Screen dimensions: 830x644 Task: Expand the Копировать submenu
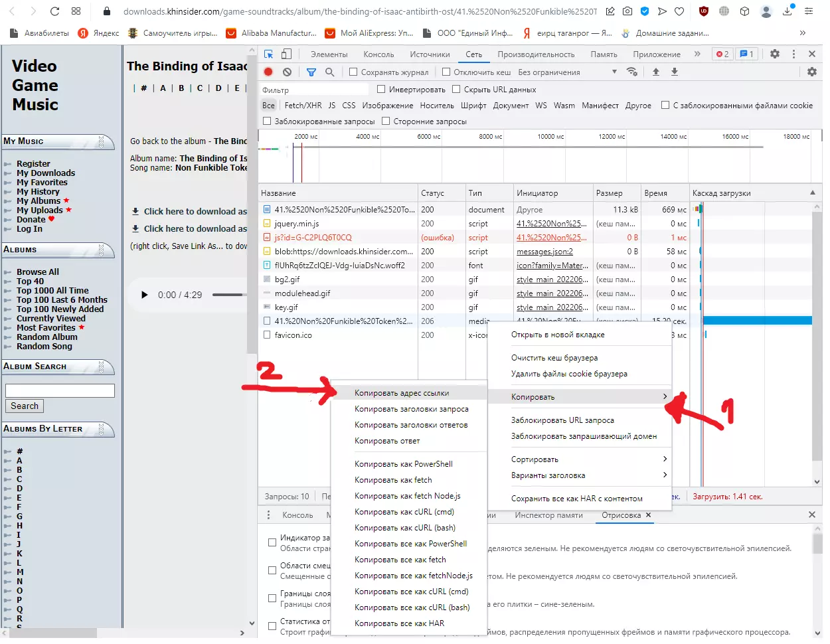[x=580, y=396]
